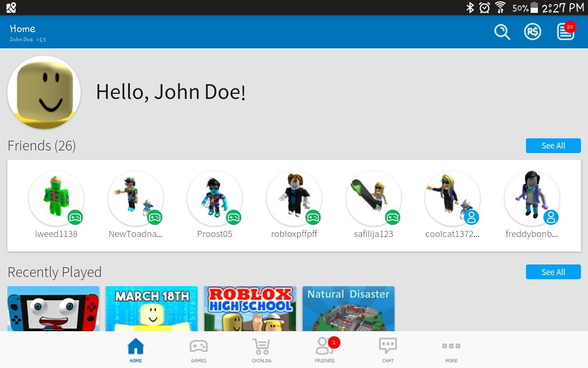588x368 pixels.
Task: Click the safilija123 username label
Action: (x=373, y=234)
